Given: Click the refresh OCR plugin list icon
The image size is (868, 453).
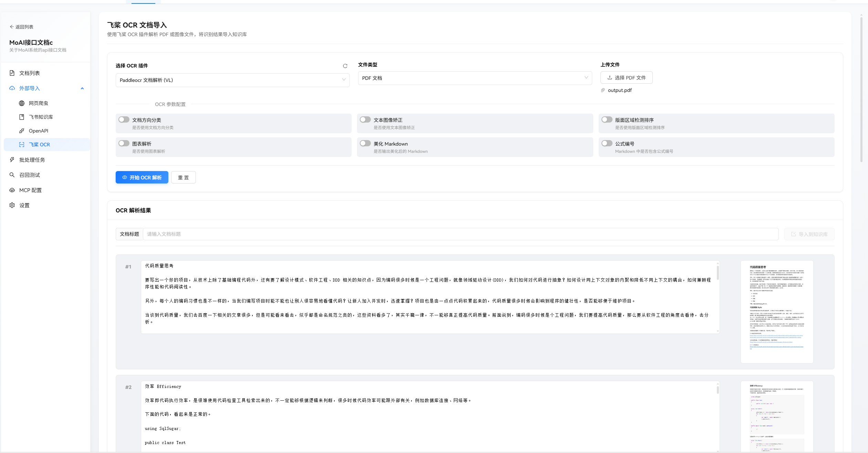Looking at the screenshot, I should (345, 66).
